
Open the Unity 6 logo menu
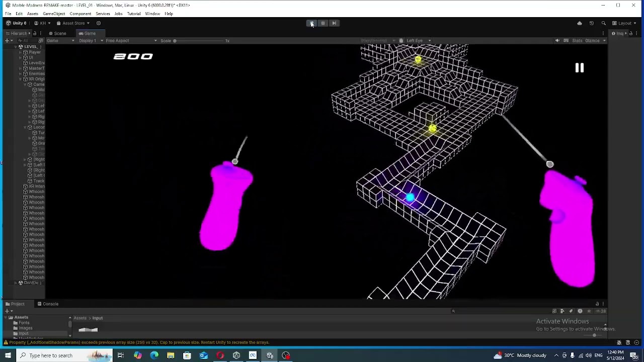[x=17, y=23]
